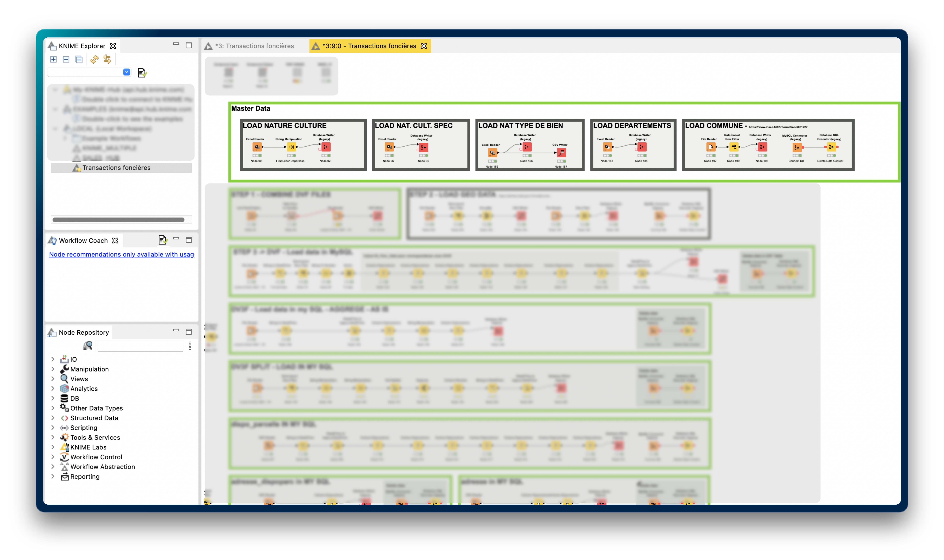This screenshot has width=944, height=560.
Task: Maximize the Workflow Coach panel
Action: click(x=189, y=240)
